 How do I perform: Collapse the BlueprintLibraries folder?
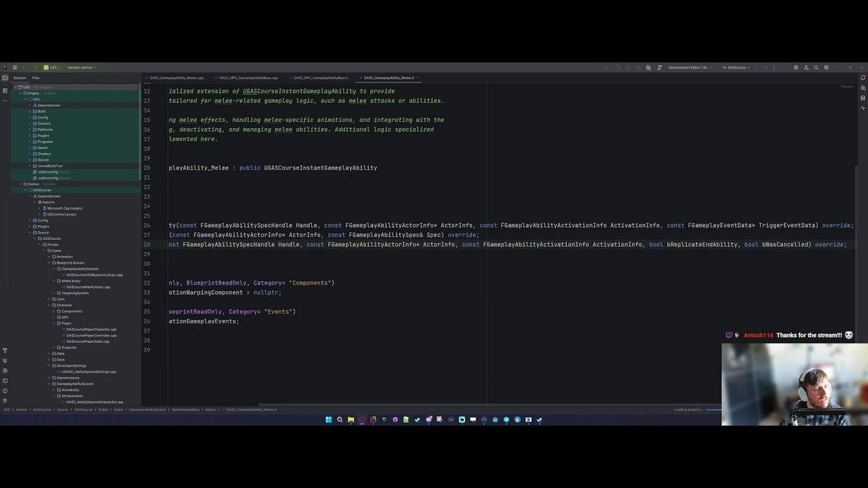[50, 263]
